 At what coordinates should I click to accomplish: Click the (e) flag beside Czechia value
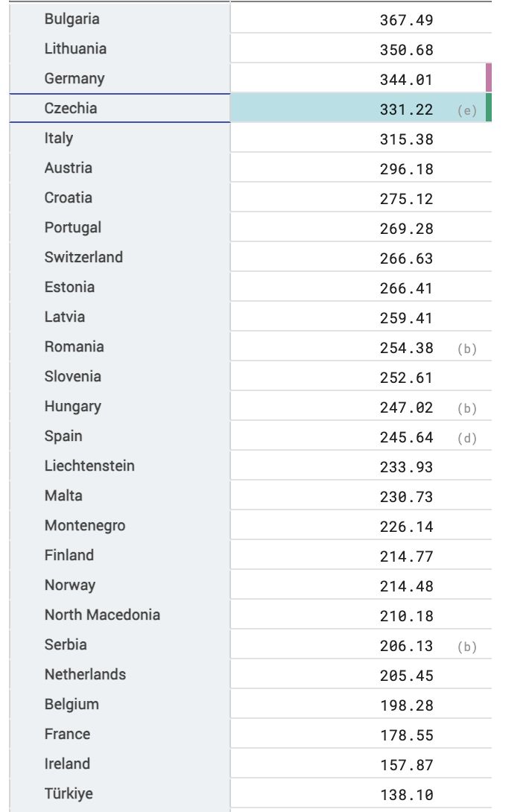467,110
